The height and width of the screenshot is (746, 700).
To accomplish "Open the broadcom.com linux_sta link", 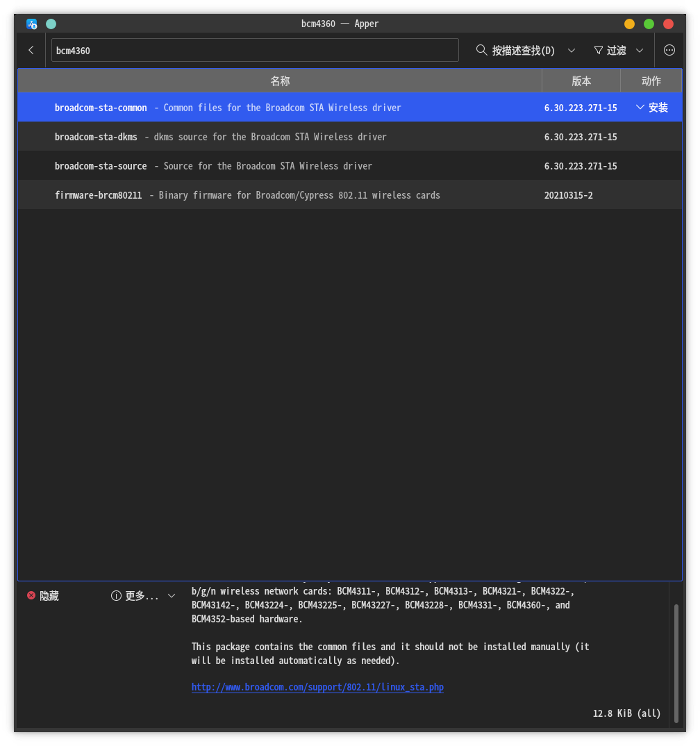I will click(317, 687).
